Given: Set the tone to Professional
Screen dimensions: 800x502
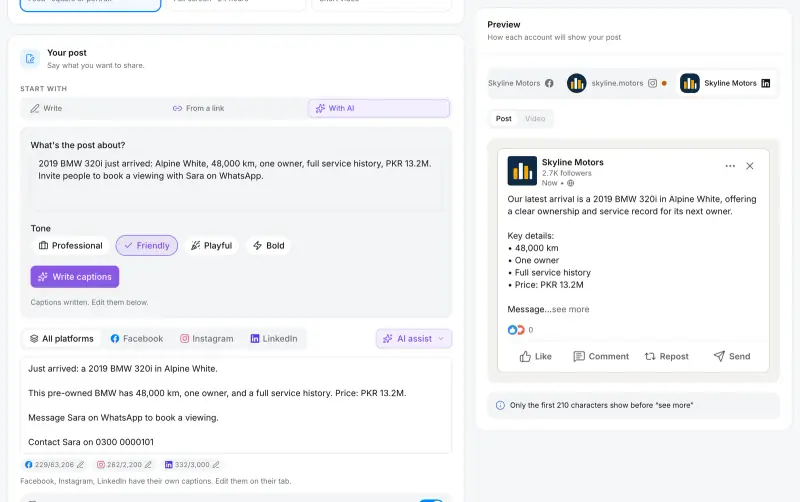Looking at the screenshot, I should click(70, 245).
